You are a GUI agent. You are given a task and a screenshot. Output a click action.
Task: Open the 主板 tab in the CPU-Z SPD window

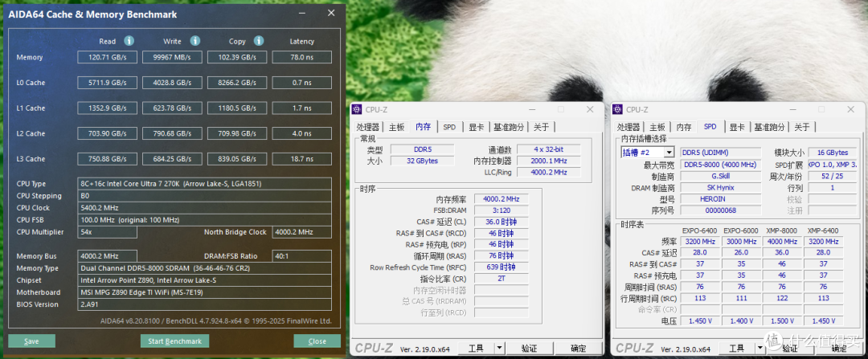(657, 127)
